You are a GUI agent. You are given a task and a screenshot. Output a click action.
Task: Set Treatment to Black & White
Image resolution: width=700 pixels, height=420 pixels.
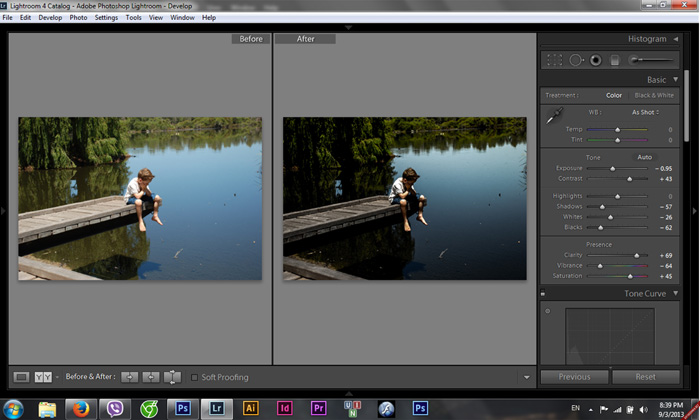(x=654, y=95)
